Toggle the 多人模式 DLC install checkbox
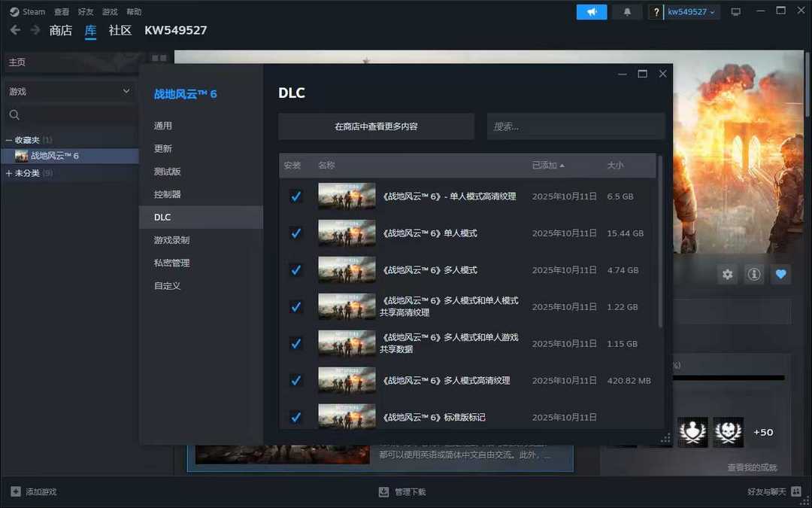This screenshot has height=508, width=812. point(295,270)
